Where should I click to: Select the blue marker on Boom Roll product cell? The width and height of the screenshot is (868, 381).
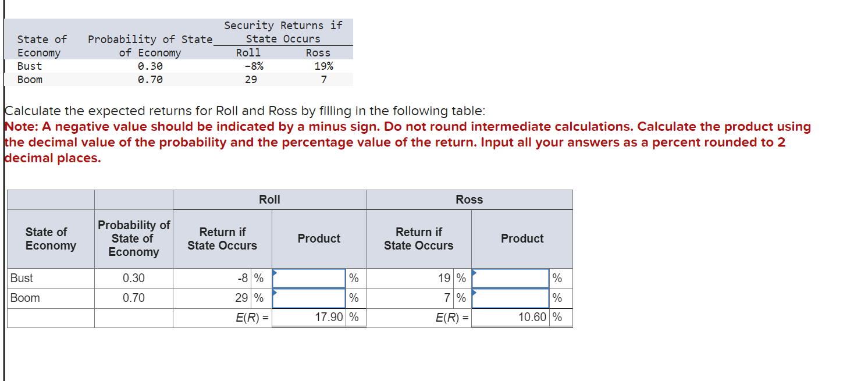click(x=274, y=292)
